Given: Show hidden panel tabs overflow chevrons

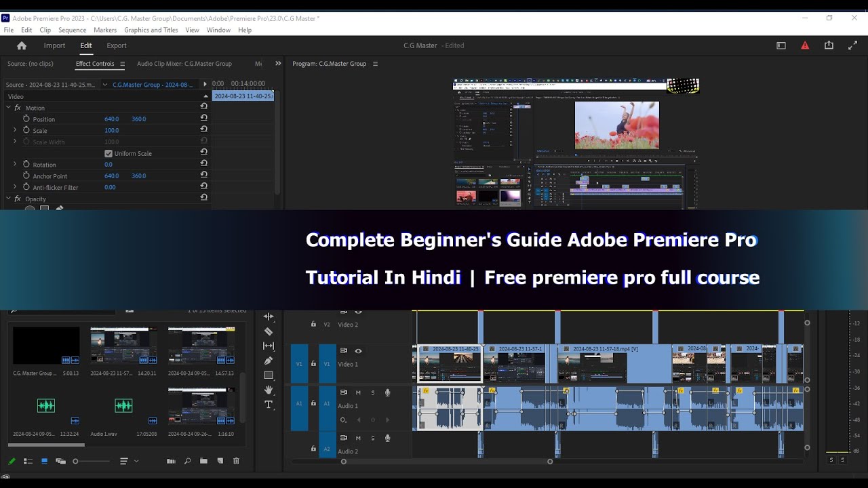Looking at the screenshot, I should [277, 64].
